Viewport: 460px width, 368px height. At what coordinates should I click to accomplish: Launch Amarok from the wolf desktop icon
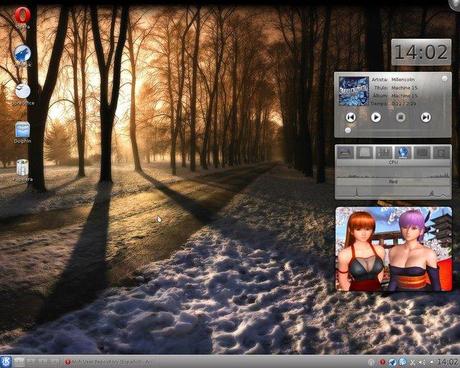tap(23, 54)
